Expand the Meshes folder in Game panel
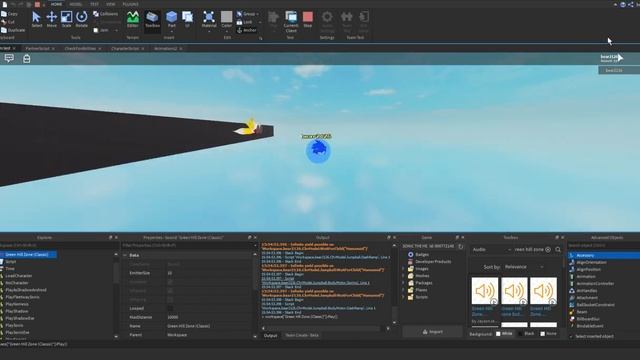 tap(404, 276)
